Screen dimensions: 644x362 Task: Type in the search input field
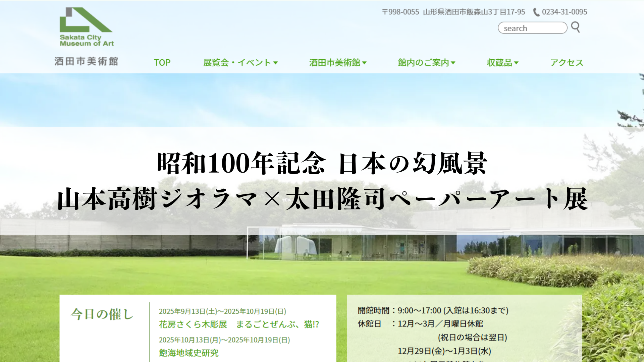pos(532,28)
